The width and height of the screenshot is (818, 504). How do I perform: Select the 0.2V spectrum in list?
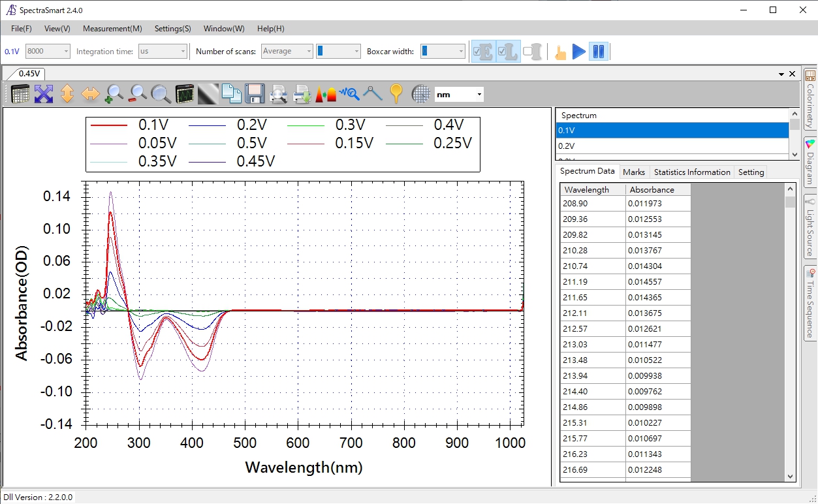(672, 146)
